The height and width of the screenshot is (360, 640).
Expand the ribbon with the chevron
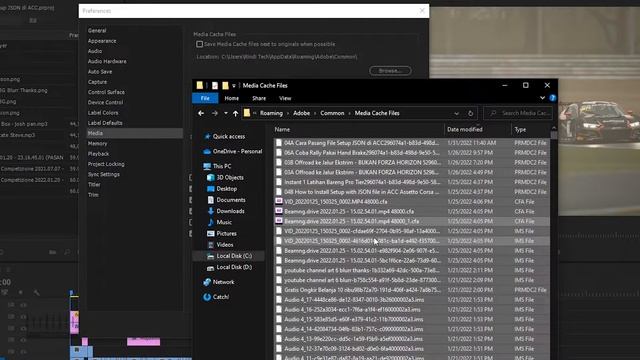(x=542, y=98)
